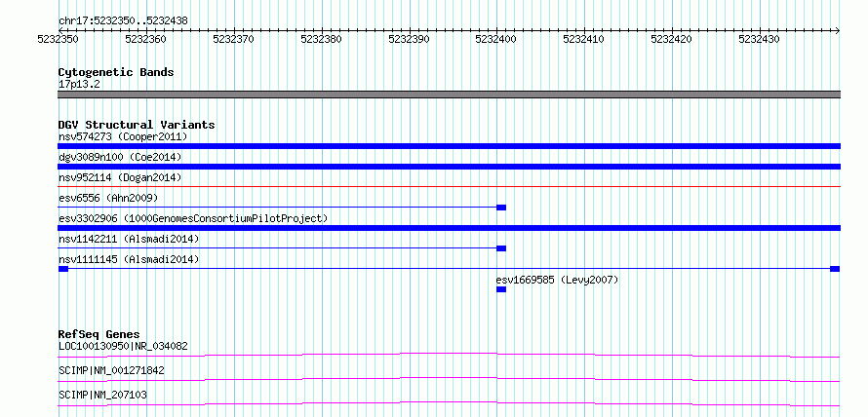Open variant label dgv3089n100 (Coe2014)
Image resolution: width=868 pixels, height=417 pixels.
(120, 157)
